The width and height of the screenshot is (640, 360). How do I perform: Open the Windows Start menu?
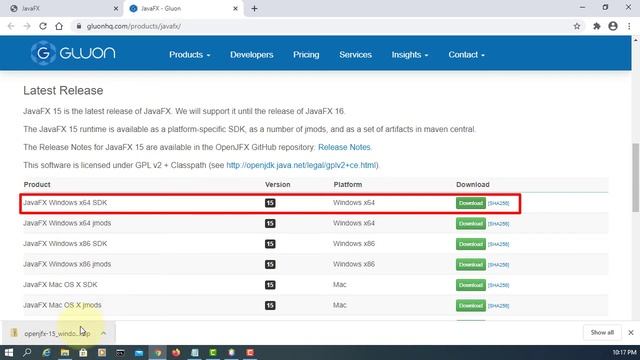point(9,352)
